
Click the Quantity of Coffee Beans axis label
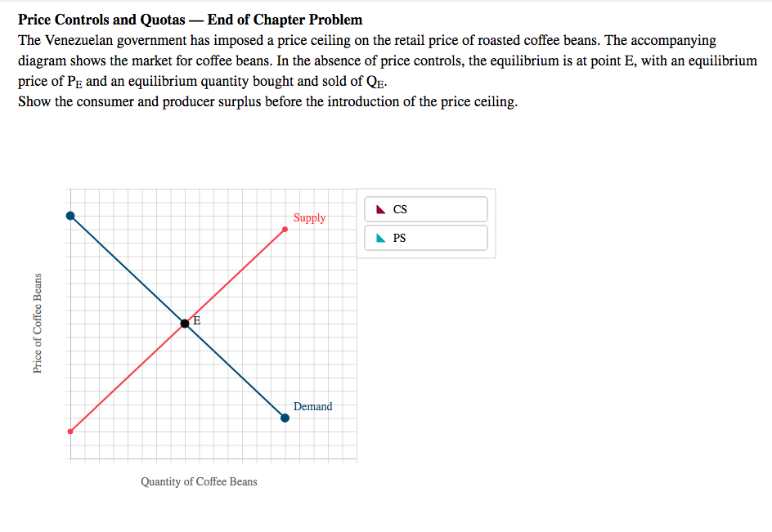point(199,481)
